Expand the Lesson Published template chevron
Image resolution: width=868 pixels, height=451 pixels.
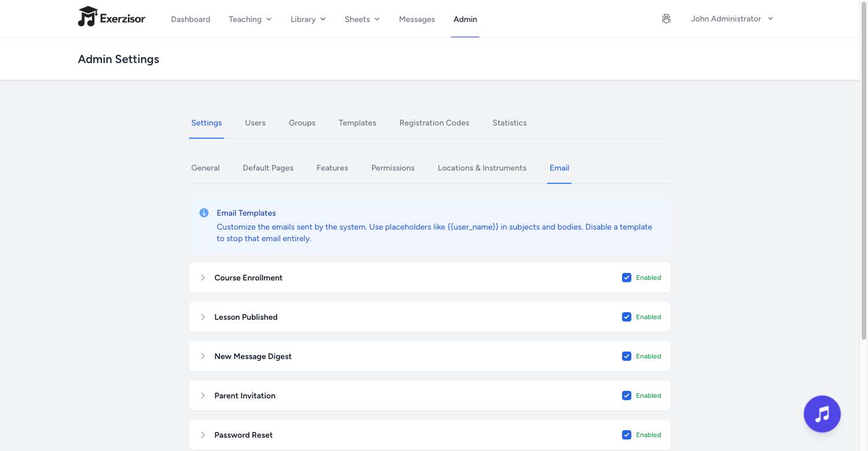tap(203, 317)
